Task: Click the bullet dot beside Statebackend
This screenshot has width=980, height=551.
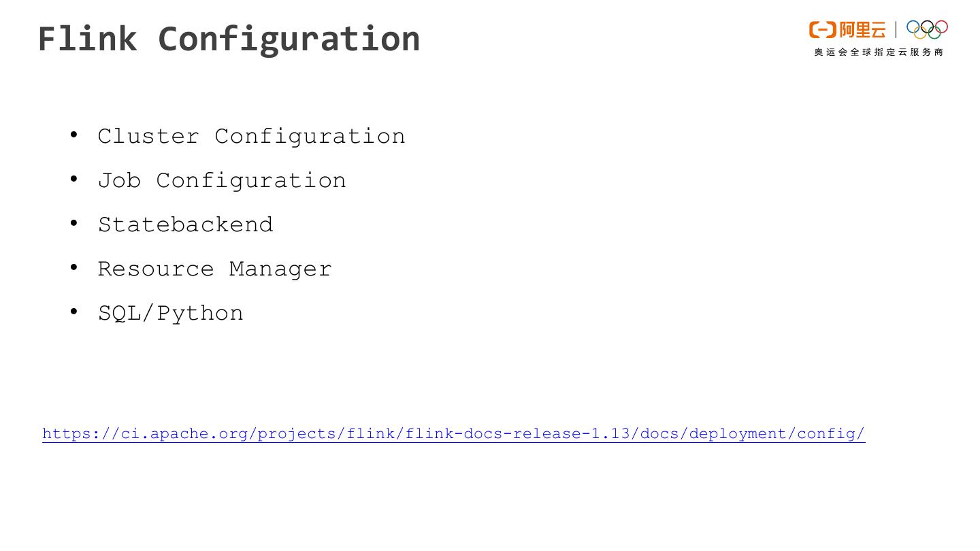Action: coord(73,223)
